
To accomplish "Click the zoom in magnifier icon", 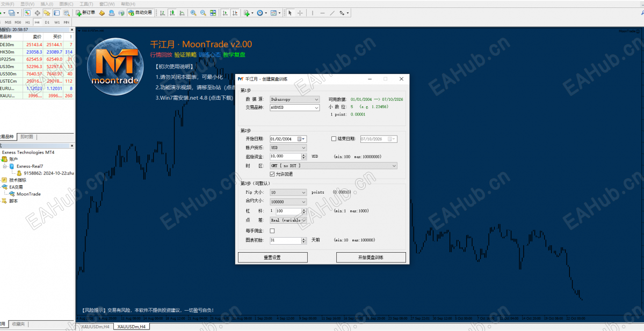I will tap(193, 13).
